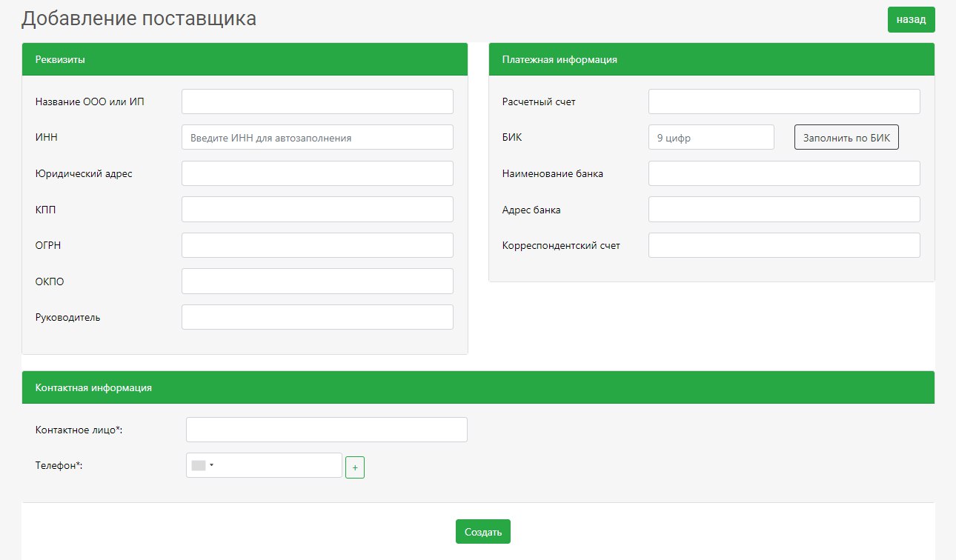Click the ОКПО input box
Screen dimensions: 956x560
point(317,281)
